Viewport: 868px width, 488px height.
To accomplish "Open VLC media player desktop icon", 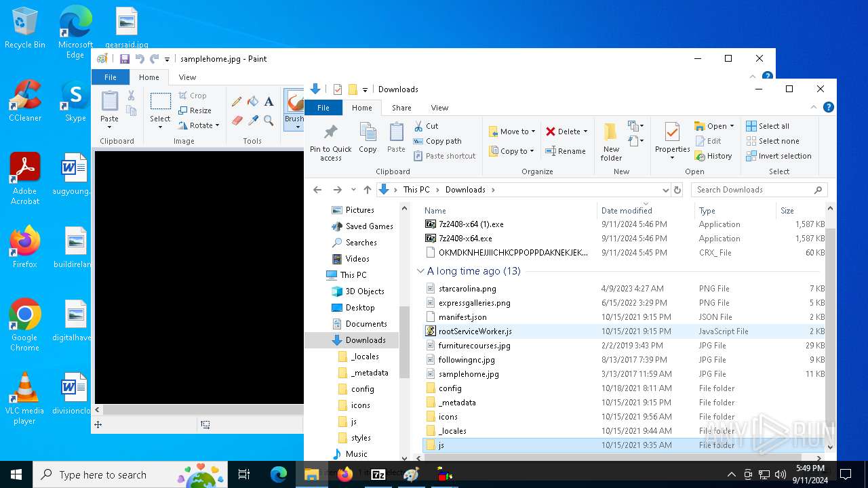I will coord(24,399).
